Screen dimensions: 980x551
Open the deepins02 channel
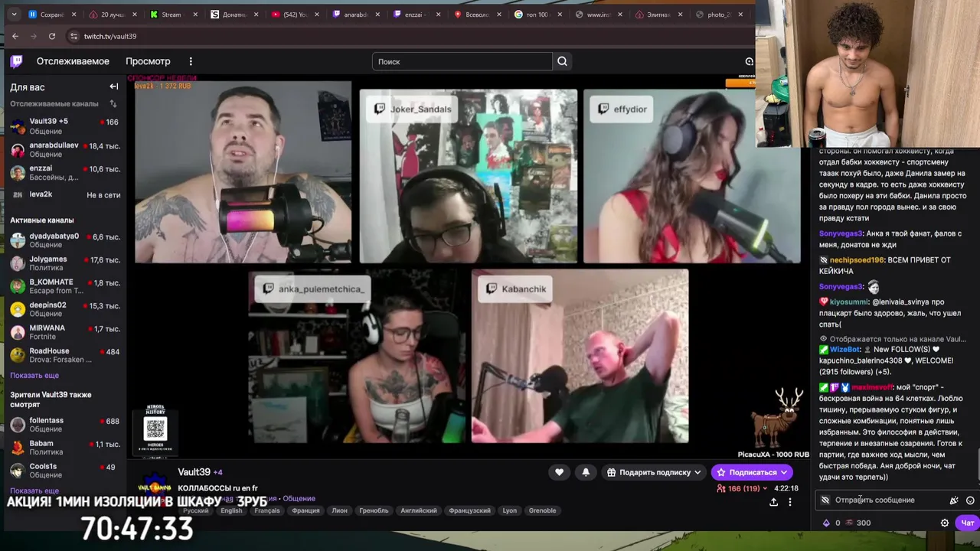point(65,309)
